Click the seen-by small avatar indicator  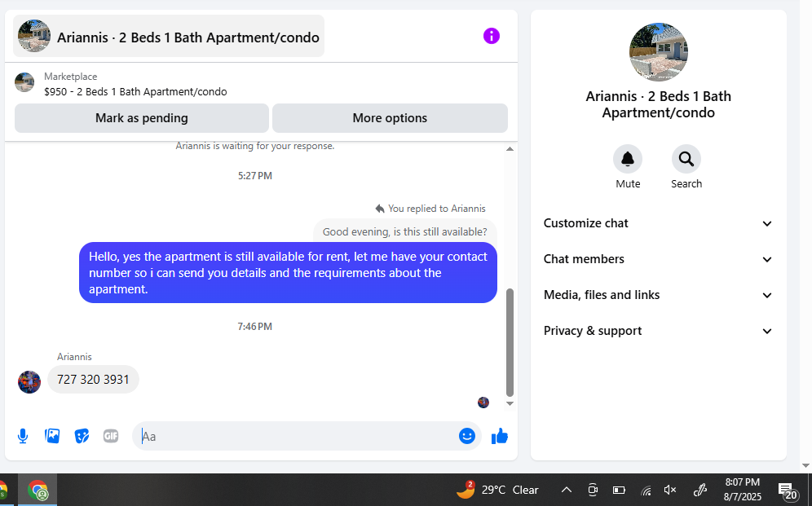(x=483, y=403)
